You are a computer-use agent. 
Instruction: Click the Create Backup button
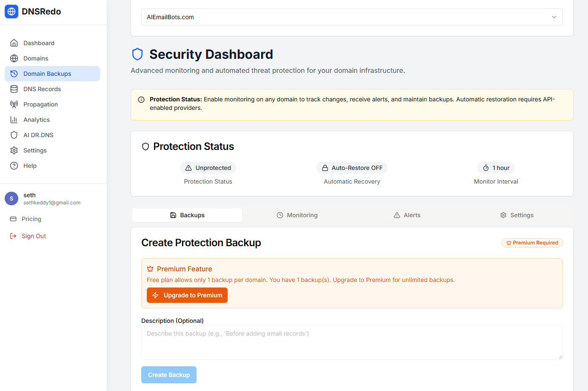(169, 375)
